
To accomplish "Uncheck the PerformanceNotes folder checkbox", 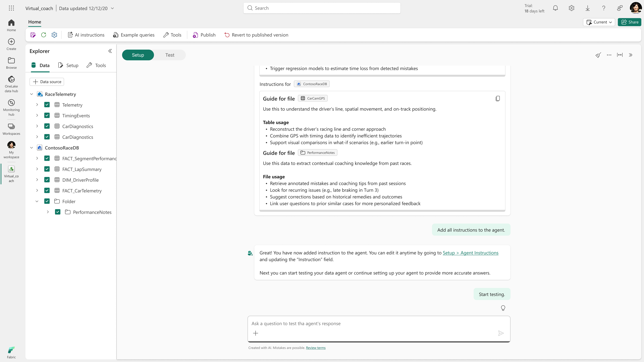I will pos(58,212).
